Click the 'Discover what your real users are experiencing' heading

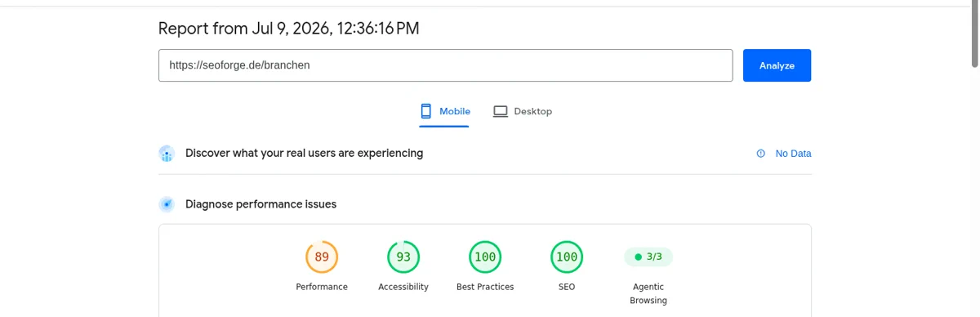click(x=304, y=153)
